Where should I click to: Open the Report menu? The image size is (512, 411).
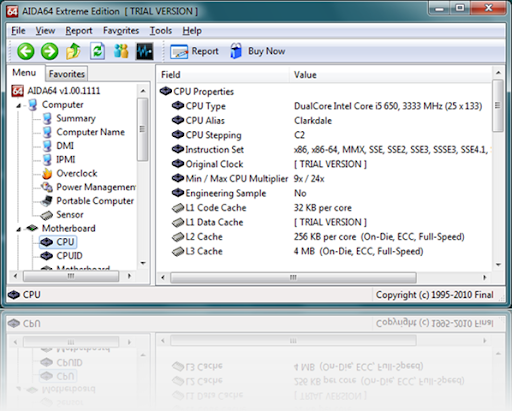(79, 31)
